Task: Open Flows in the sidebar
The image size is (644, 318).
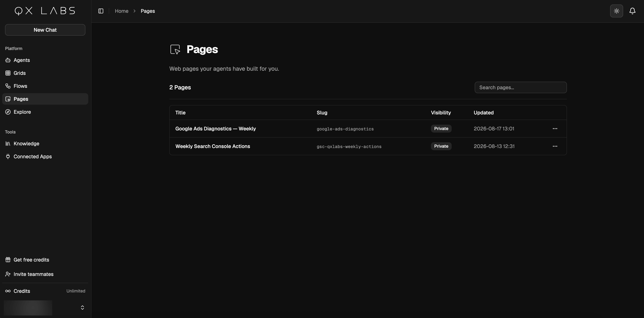Action: tap(45, 86)
